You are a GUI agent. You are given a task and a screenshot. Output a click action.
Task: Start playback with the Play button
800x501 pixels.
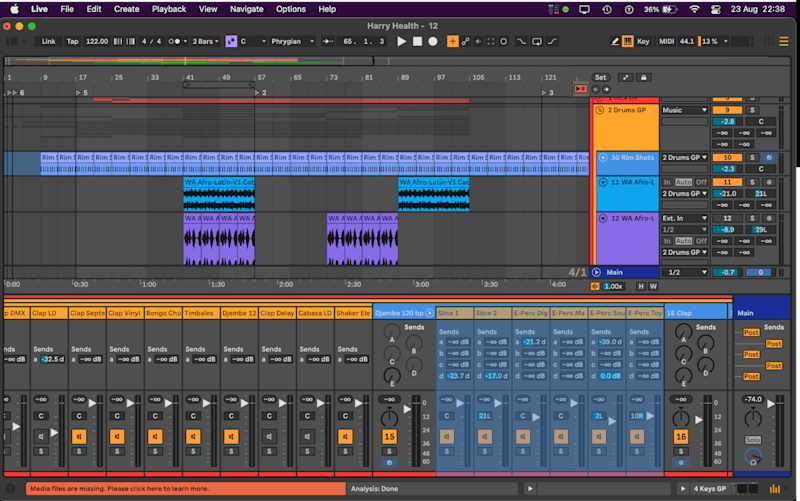[x=402, y=41]
